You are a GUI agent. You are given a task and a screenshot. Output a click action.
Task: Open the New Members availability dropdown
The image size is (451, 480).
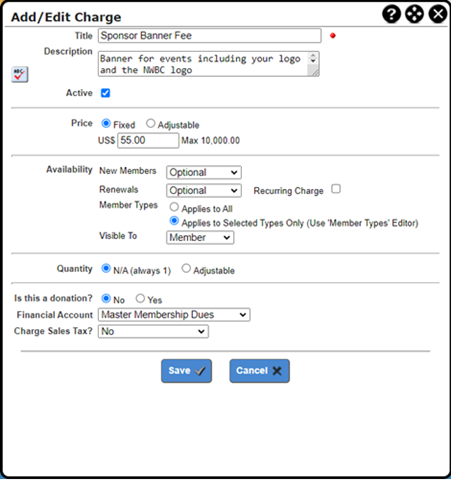coord(204,172)
